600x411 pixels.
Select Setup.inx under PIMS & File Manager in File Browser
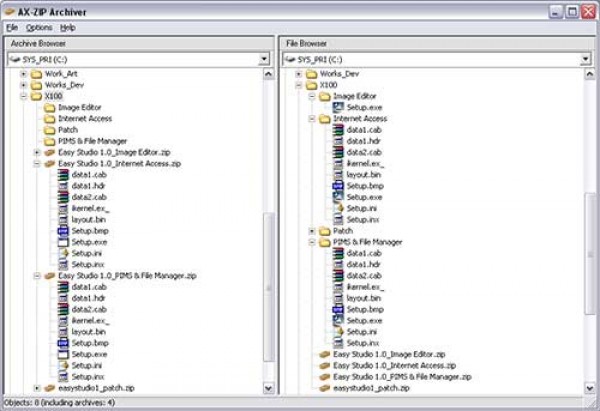[363, 343]
